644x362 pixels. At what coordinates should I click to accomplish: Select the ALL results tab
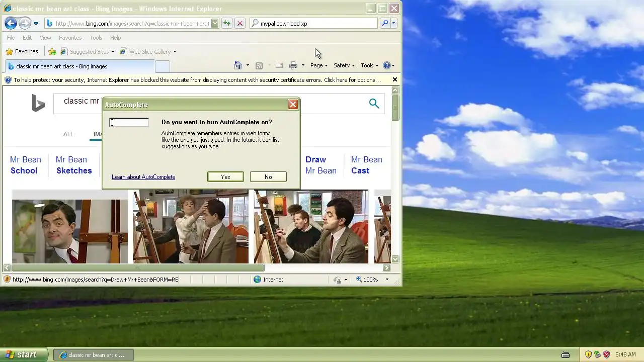[68, 134]
